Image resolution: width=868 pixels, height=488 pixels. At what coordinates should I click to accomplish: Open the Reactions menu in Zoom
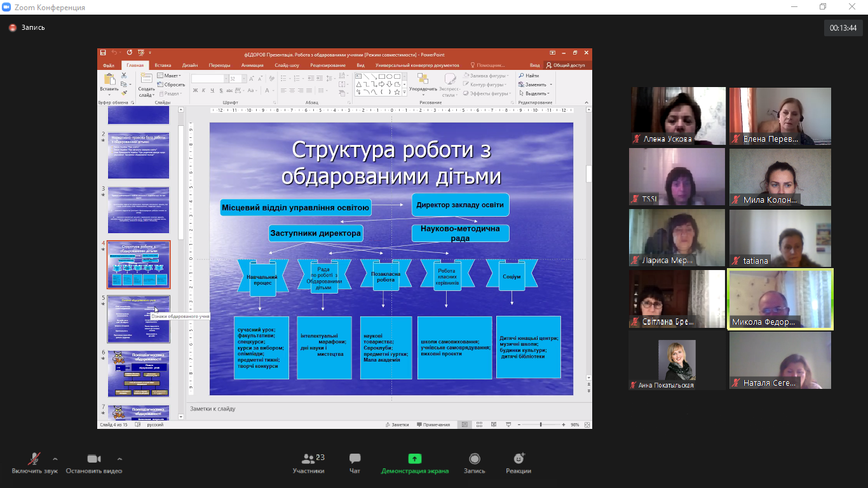pos(519,463)
